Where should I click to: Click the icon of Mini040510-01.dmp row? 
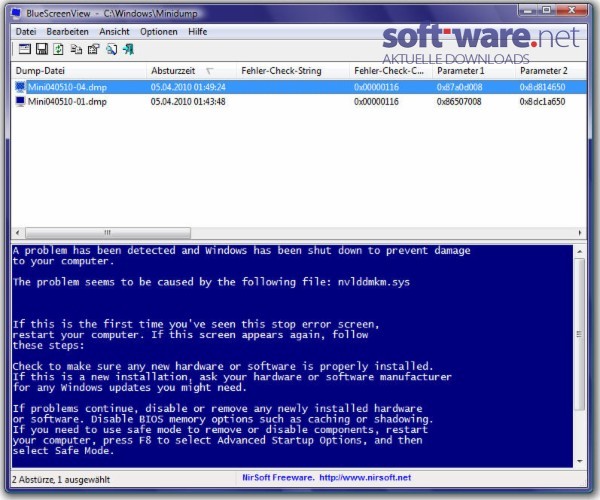click(20, 101)
